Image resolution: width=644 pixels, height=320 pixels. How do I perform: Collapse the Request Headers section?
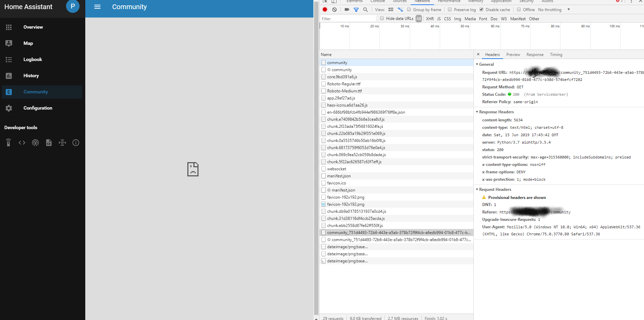point(477,189)
